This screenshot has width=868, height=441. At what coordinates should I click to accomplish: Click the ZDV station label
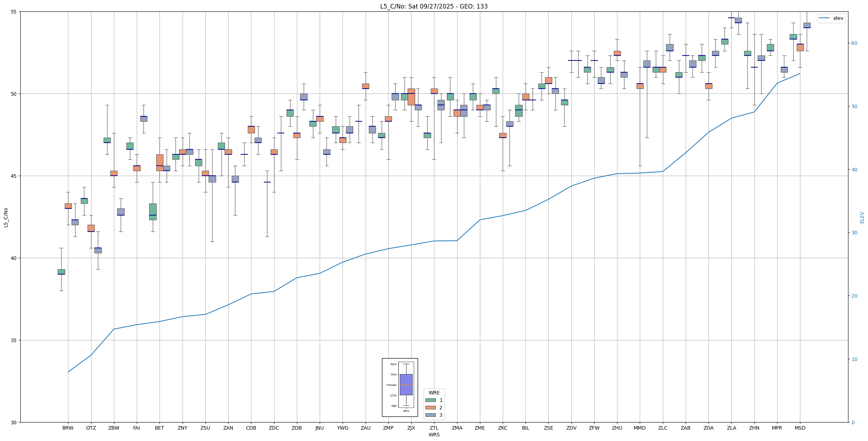(x=571, y=428)
